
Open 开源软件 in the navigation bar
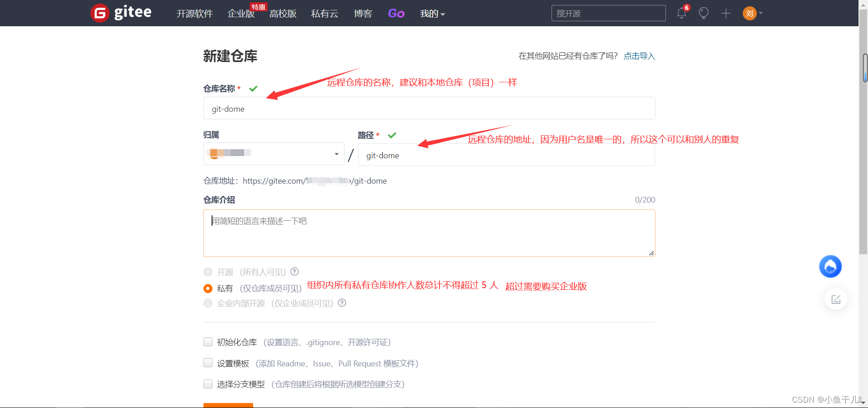[x=194, y=14]
